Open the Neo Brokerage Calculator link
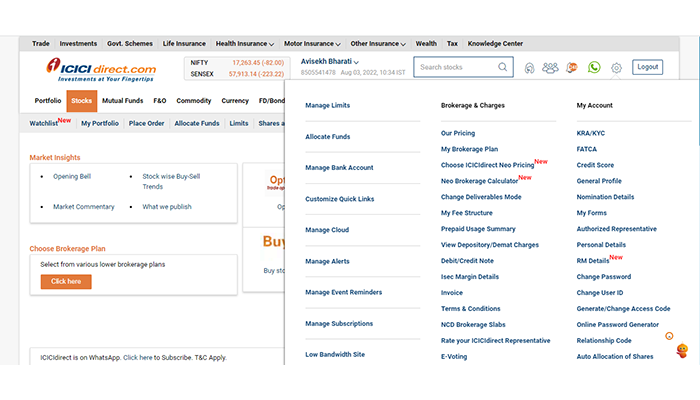The height and width of the screenshot is (400, 700). point(479,181)
